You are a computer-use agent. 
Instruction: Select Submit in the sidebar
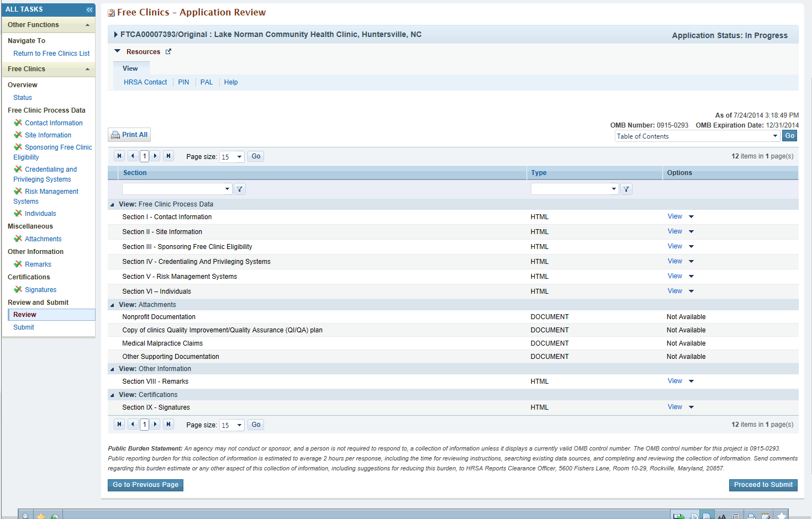(24, 327)
